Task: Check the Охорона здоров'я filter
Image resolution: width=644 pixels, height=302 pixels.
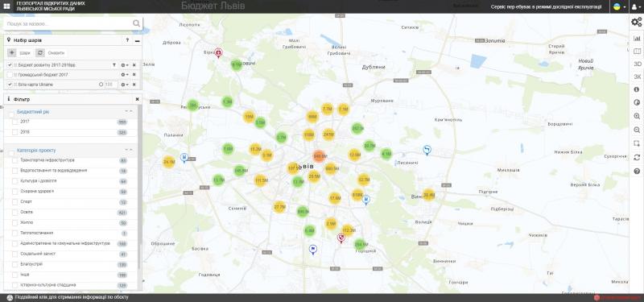Action: coord(14,192)
